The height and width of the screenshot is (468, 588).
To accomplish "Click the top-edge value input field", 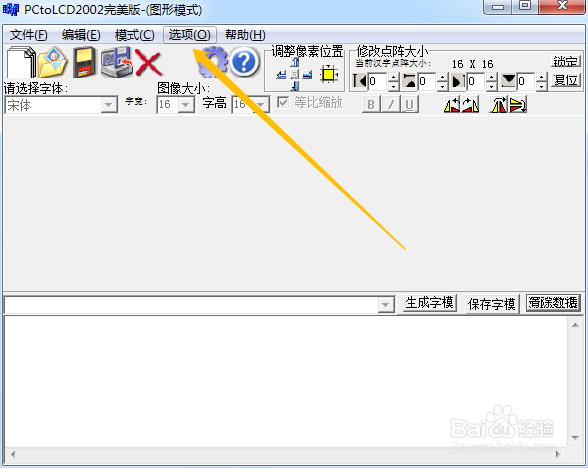I will [427, 81].
